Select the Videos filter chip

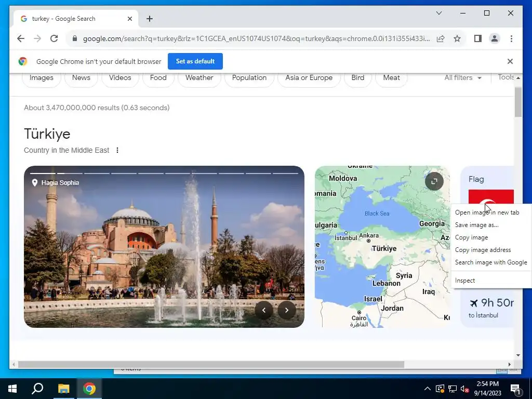[x=120, y=78]
